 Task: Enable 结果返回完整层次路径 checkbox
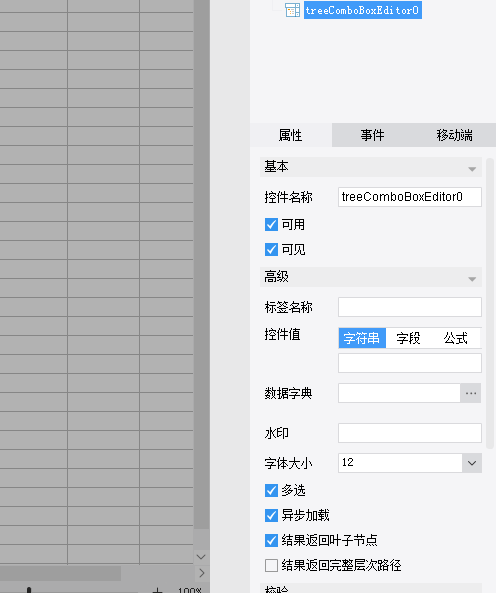click(x=271, y=566)
